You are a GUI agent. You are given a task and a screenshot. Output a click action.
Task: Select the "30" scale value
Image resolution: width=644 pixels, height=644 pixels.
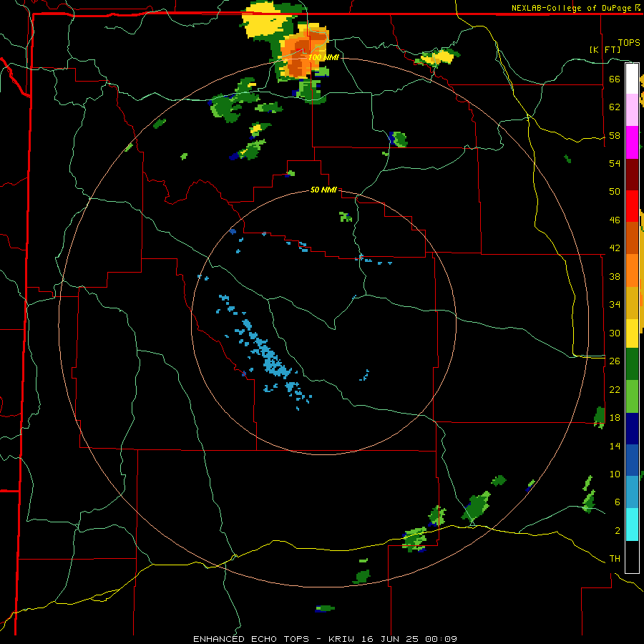(x=615, y=333)
